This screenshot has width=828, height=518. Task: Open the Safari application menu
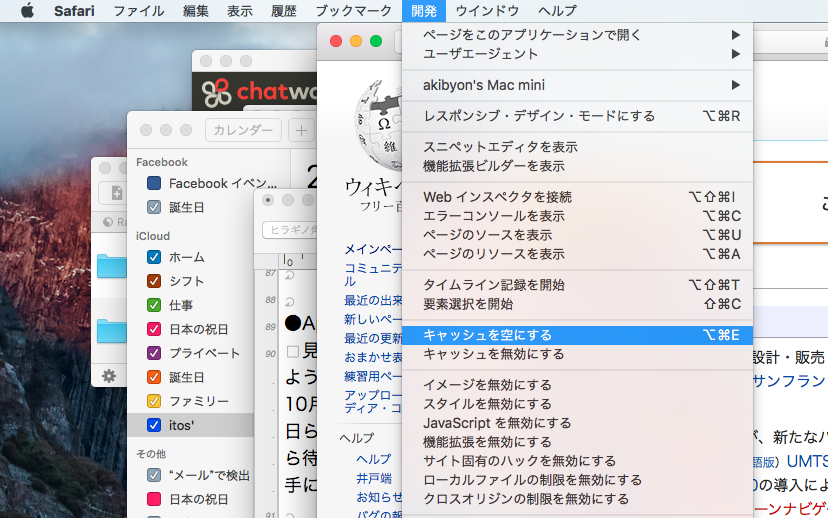point(74,11)
